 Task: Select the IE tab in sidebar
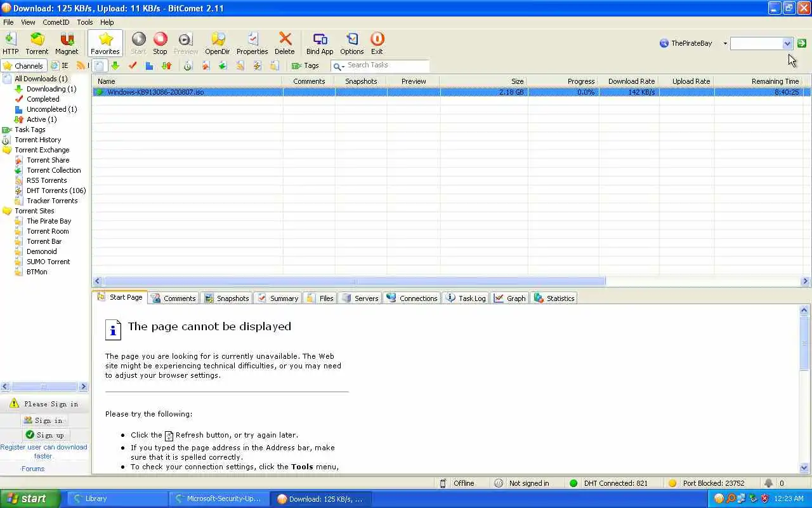tap(60, 65)
